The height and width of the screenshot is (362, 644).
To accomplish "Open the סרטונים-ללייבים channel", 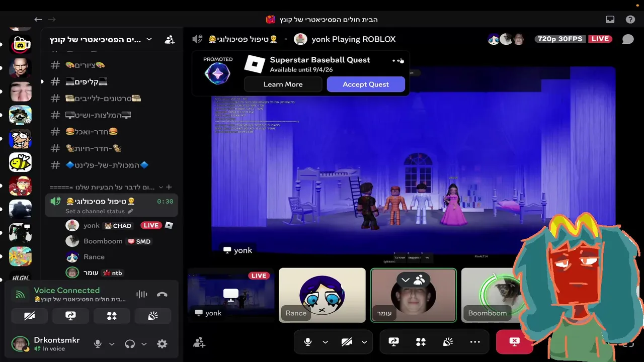I will click(111, 98).
